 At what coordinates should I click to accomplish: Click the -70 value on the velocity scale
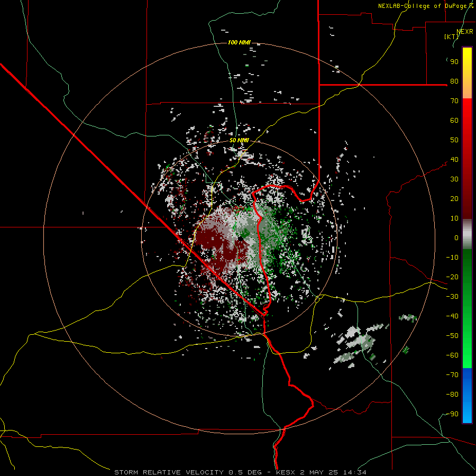click(452, 375)
